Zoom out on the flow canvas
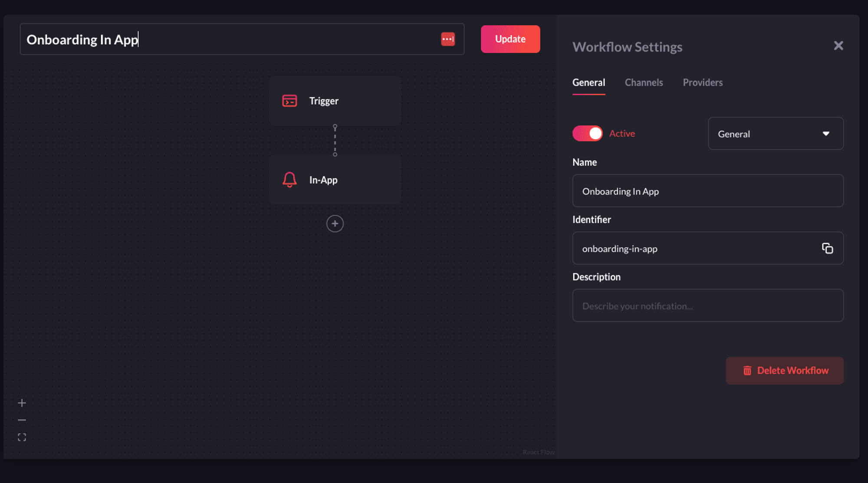This screenshot has height=483, width=868. tap(22, 420)
